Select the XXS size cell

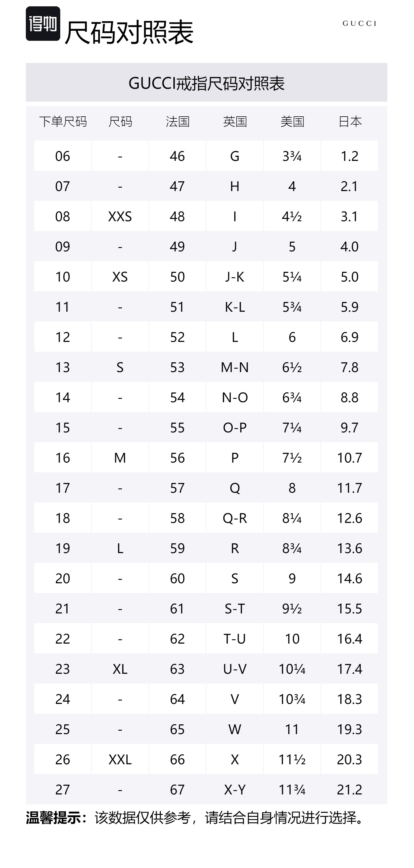(120, 216)
